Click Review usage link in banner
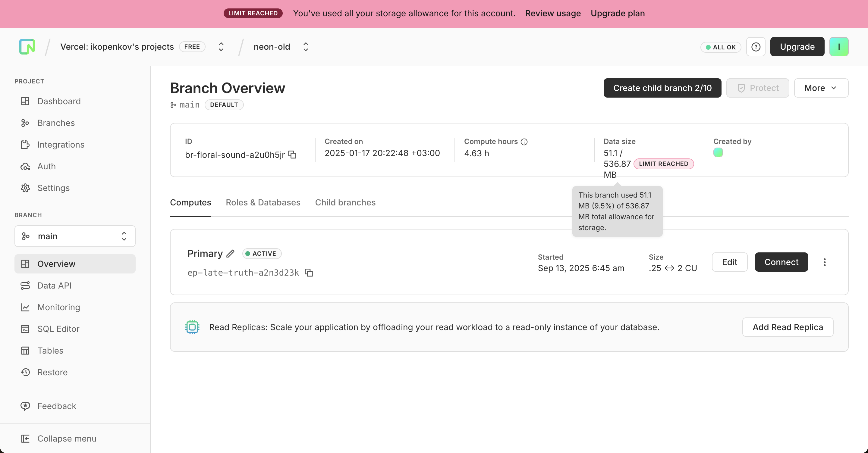This screenshot has width=868, height=453. point(553,14)
